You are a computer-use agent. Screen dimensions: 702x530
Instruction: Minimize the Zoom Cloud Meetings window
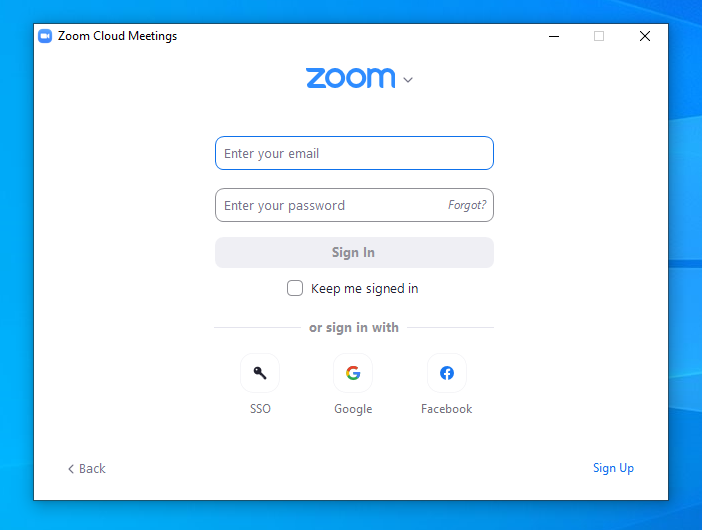pyautogui.click(x=554, y=36)
